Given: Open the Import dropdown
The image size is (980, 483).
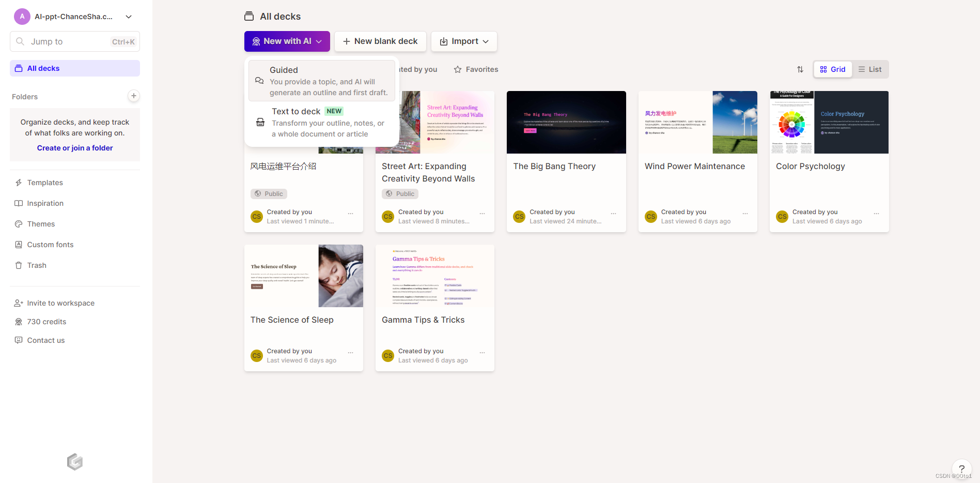Looking at the screenshot, I should 464,41.
